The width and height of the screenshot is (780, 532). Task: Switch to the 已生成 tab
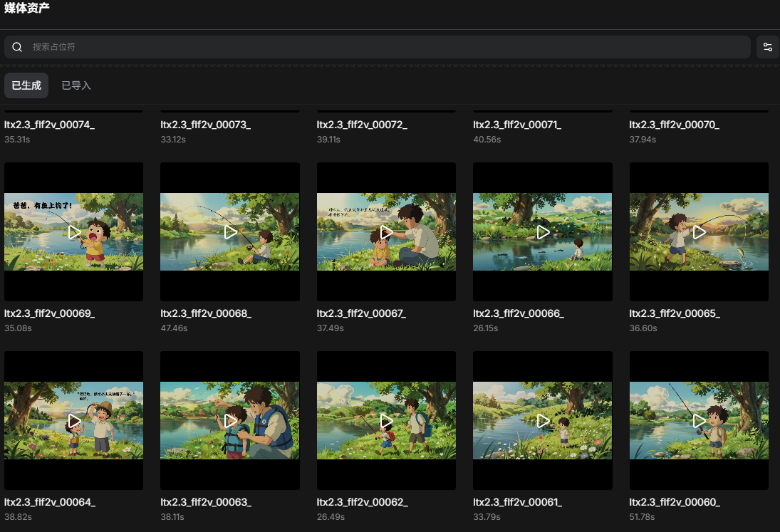click(x=26, y=85)
